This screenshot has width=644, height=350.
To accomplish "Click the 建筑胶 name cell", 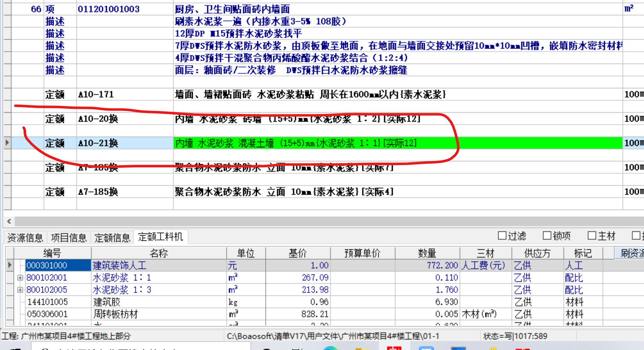I will click(159, 302).
